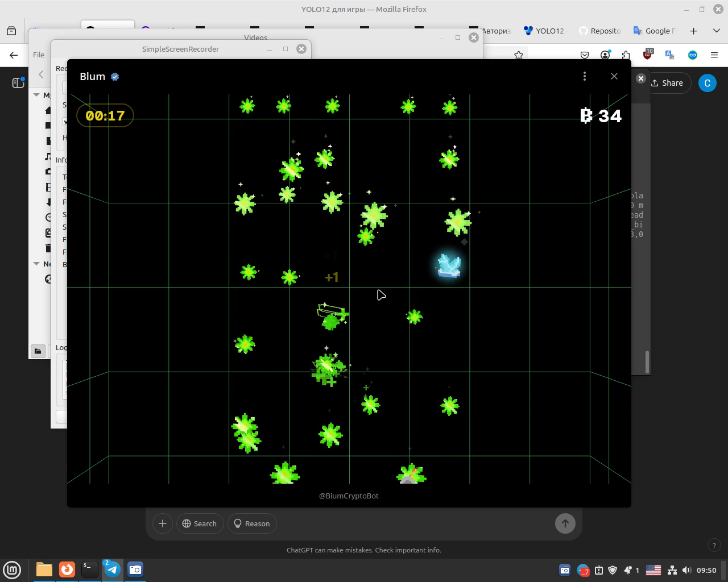Open the Blum three-dot options menu
This screenshot has height=582, width=728.
585,76
